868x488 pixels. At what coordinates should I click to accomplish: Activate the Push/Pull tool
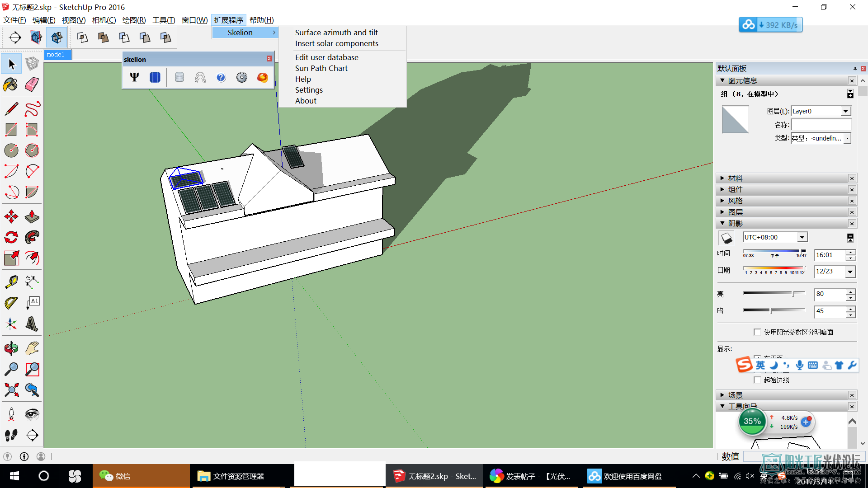point(32,216)
